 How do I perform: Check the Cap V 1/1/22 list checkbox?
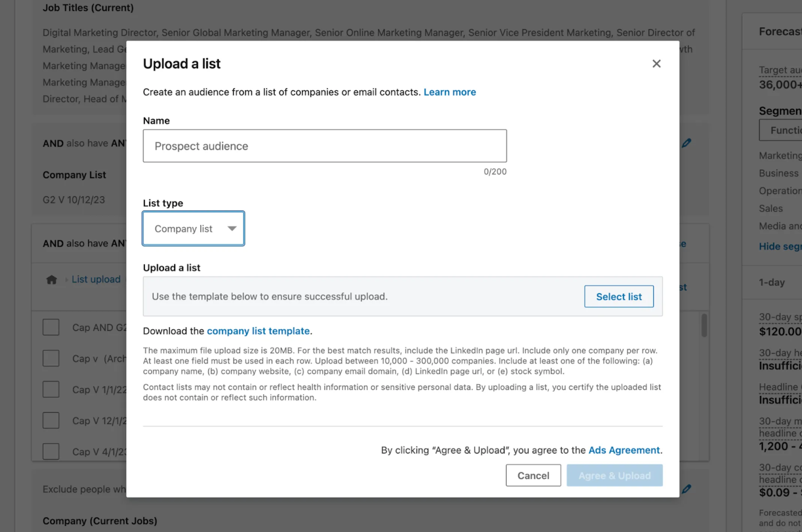click(x=51, y=390)
